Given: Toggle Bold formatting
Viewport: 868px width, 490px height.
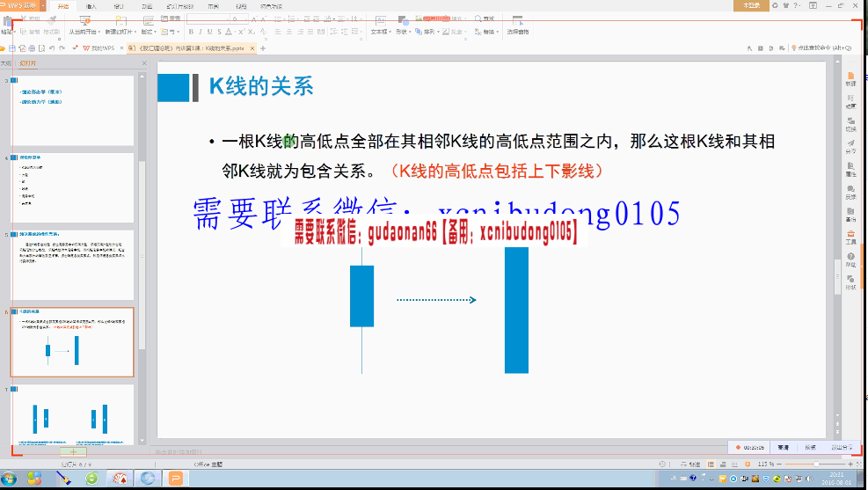Looking at the screenshot, I should pyautogui.click(x=191, y=33).
